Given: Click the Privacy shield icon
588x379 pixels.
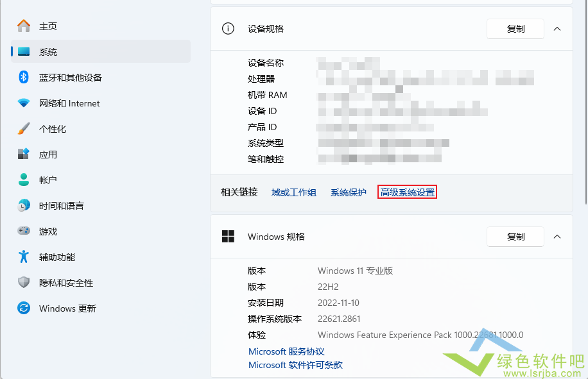Looking at the screenshot, I should pyautogui.click(x=24, y=282).
